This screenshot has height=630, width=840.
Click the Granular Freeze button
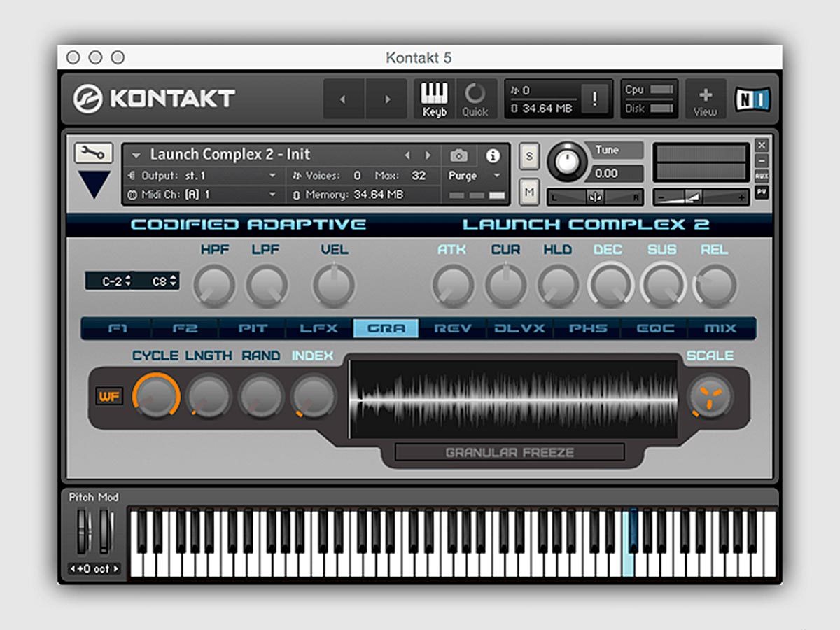coord(510,452)
